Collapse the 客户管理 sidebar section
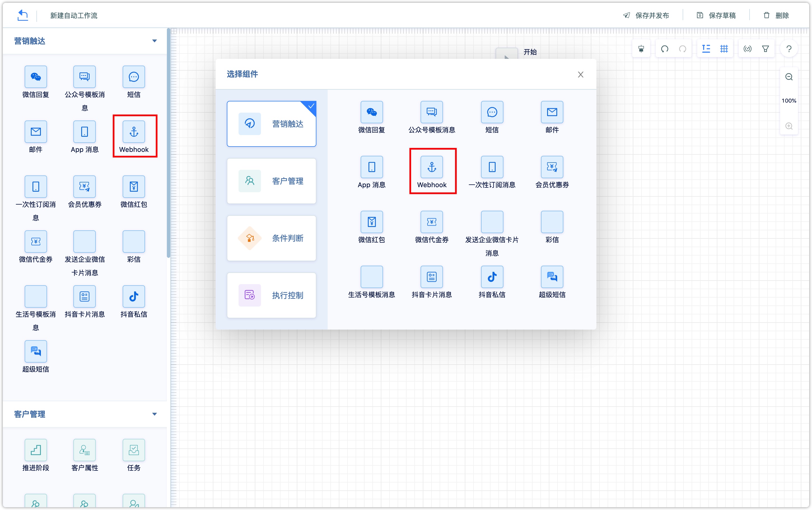Image resolution: width=812 pixels, height=510 pixels. click(x=154, y=414)
